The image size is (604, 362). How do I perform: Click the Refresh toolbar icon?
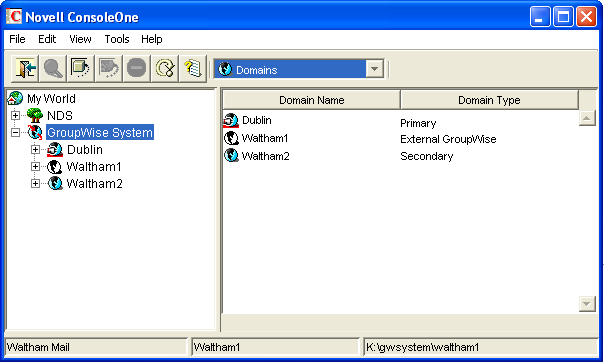tap(164, 69)
